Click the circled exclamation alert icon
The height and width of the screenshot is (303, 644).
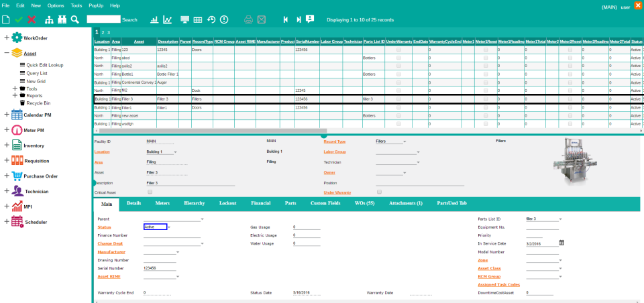tap(224, 19)
